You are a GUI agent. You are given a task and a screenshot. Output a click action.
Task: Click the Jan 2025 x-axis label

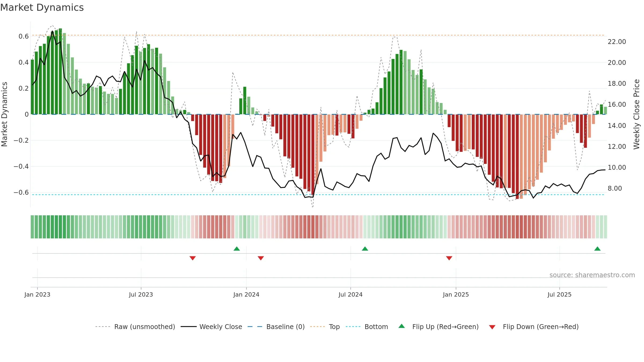pos(456,294)
